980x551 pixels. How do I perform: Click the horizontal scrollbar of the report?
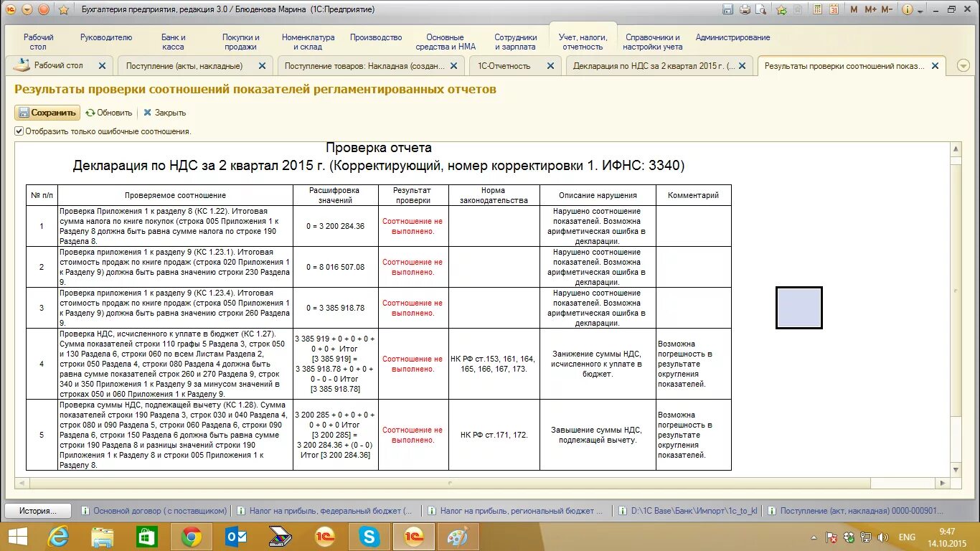click(451, 484)
